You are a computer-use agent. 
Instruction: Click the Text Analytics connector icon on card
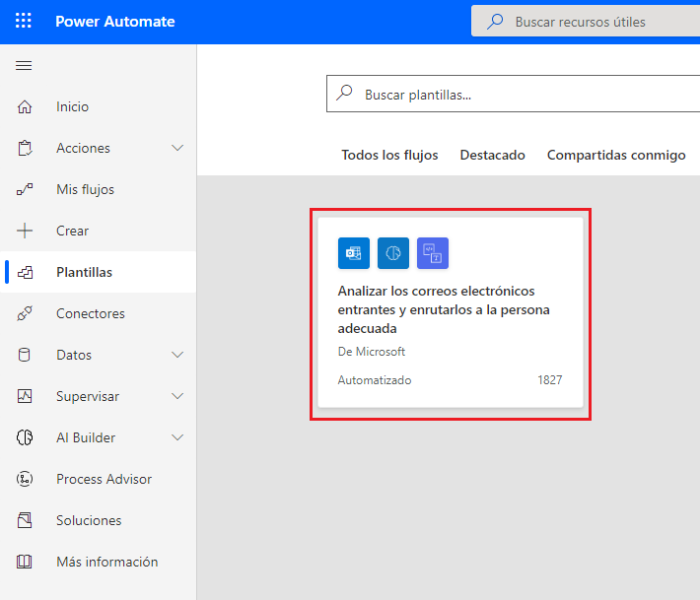pos(433,253)
